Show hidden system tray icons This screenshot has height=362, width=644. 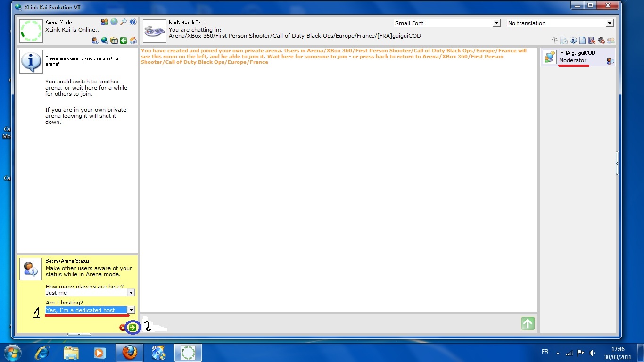[x=558, y=353]
